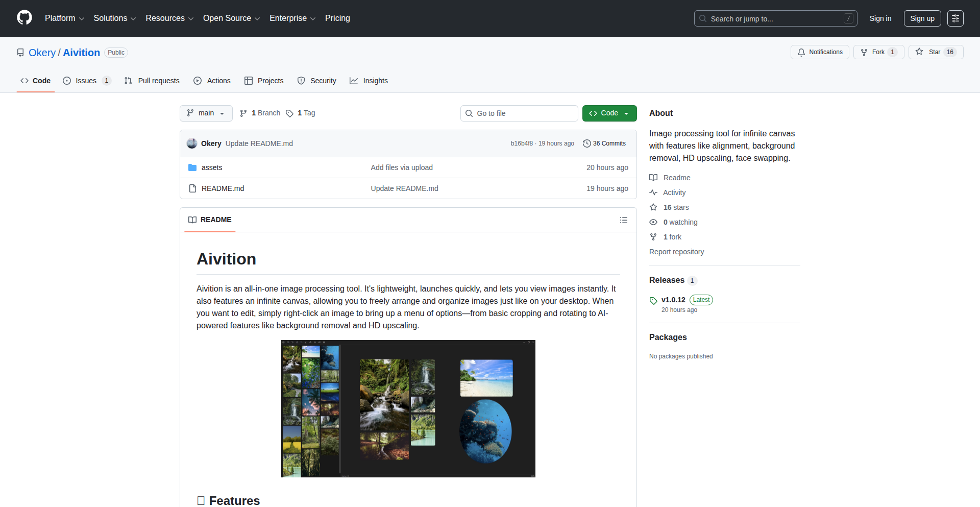
Task: Click the eye watching icon
Action: pyautogui.click(x=653, y=222)
